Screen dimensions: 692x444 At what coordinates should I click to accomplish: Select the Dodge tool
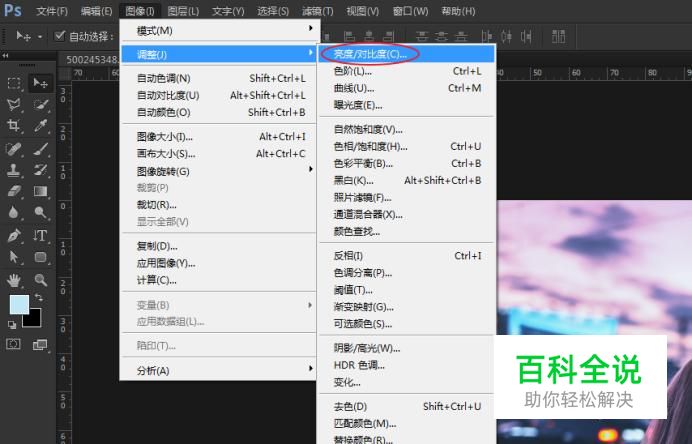41,213
